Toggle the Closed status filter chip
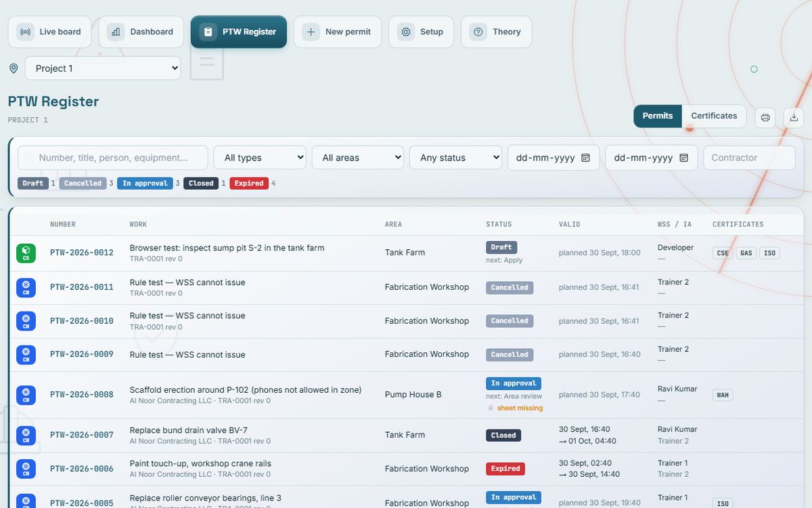Screen dimensions: 812x508 [x=201, y=184]
